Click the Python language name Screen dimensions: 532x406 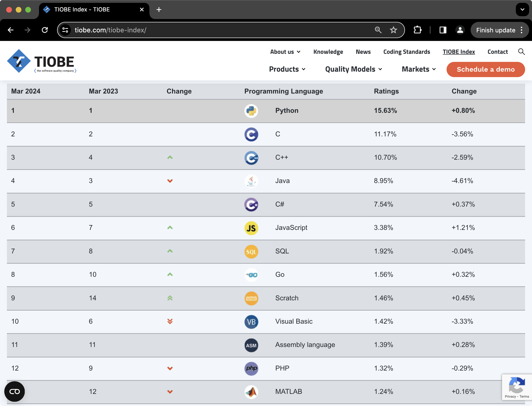pyautogui.click(x=287, y=111)
